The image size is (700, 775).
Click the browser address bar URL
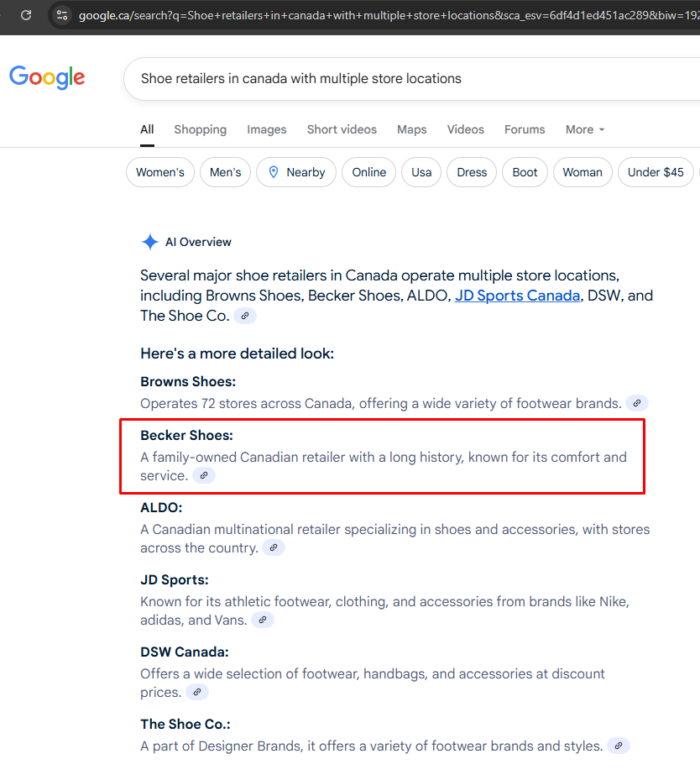click(x=378, y=15)
